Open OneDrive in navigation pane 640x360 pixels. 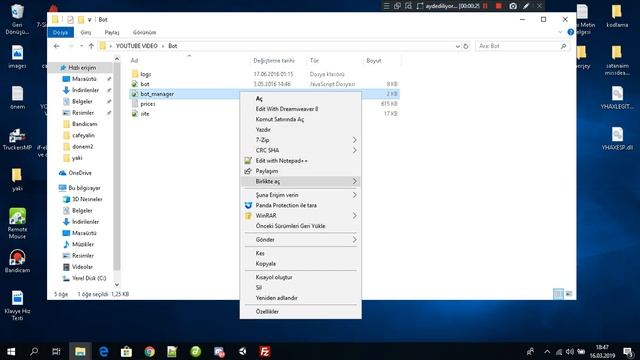80,173
